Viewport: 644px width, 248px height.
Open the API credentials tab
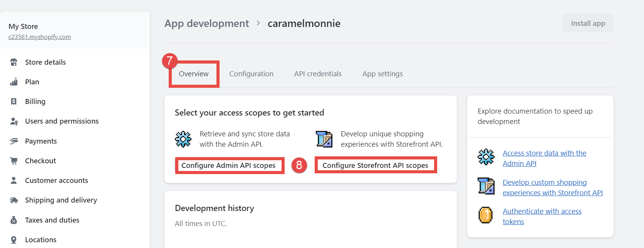[318, 74]
